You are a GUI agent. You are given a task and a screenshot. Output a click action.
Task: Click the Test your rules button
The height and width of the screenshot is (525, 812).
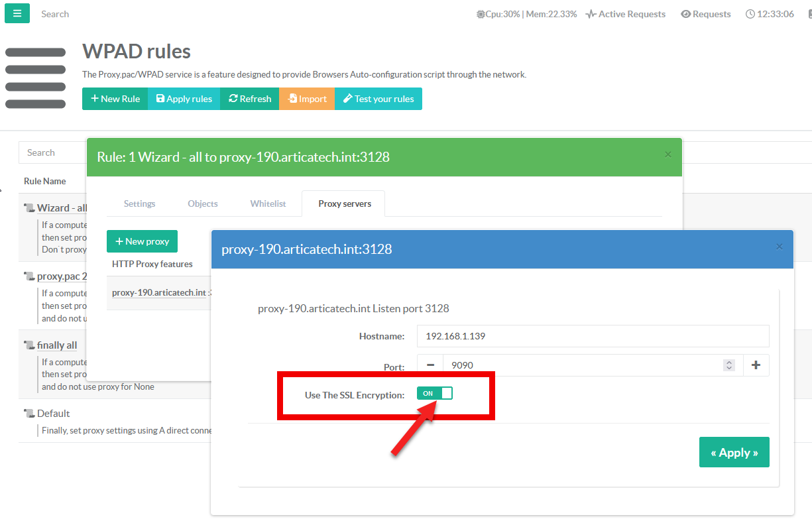378,99
